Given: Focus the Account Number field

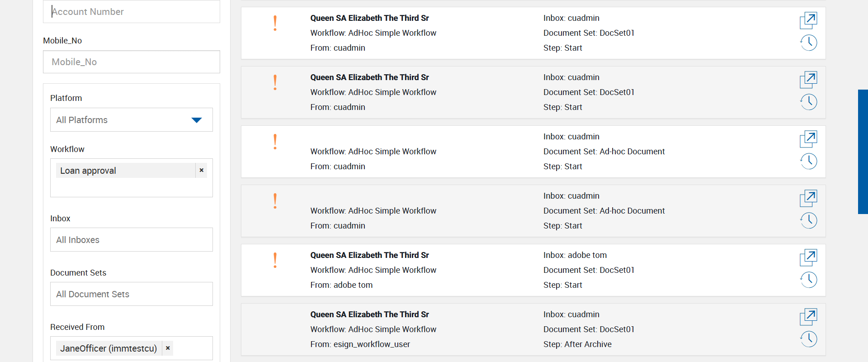Looking at the screenshot, I should point(131,12).
